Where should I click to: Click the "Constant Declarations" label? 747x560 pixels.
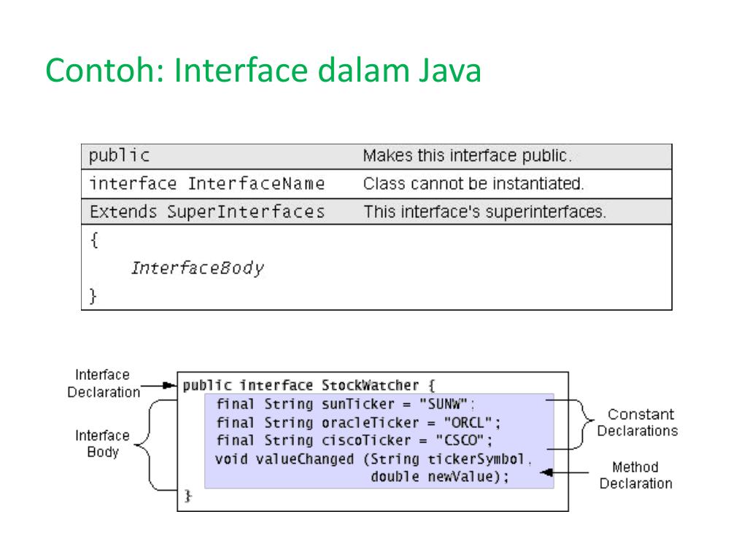click(x=638, y=423)
